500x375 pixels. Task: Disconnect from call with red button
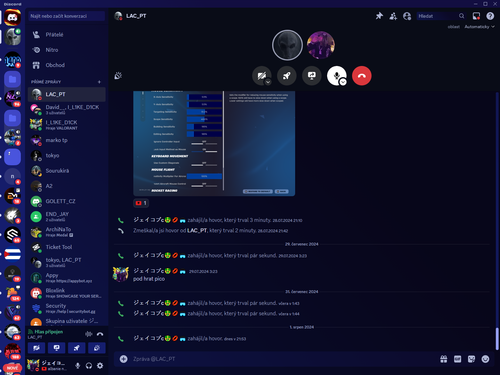click(362, 76)
